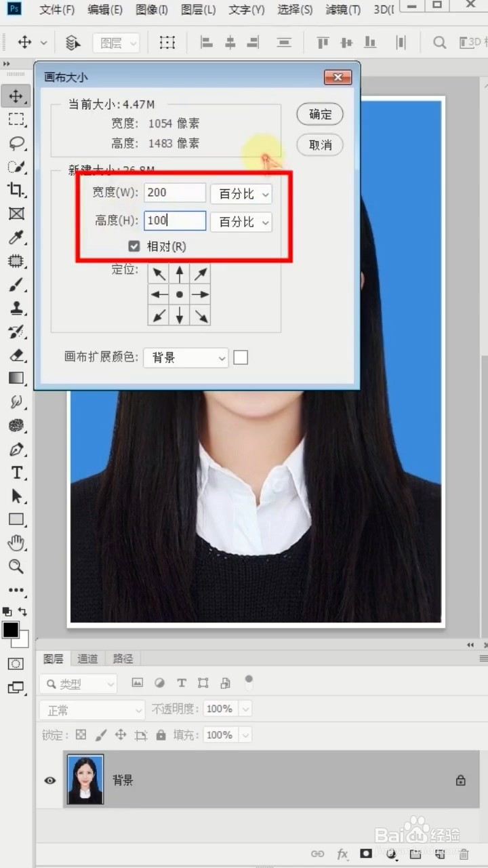Open the canvas extension color dropdown
The image size is (488, 868).
pyautogui.click(x=186, y=357)
